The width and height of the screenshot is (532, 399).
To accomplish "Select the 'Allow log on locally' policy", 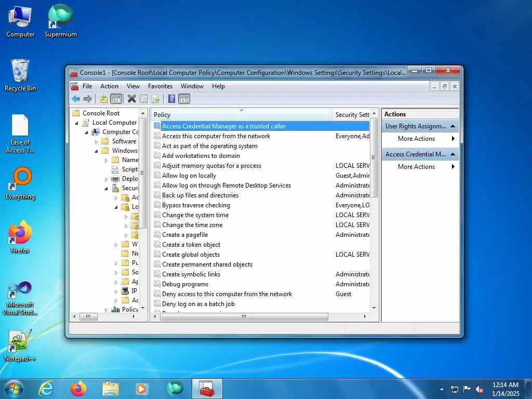I will click(189, 176).
